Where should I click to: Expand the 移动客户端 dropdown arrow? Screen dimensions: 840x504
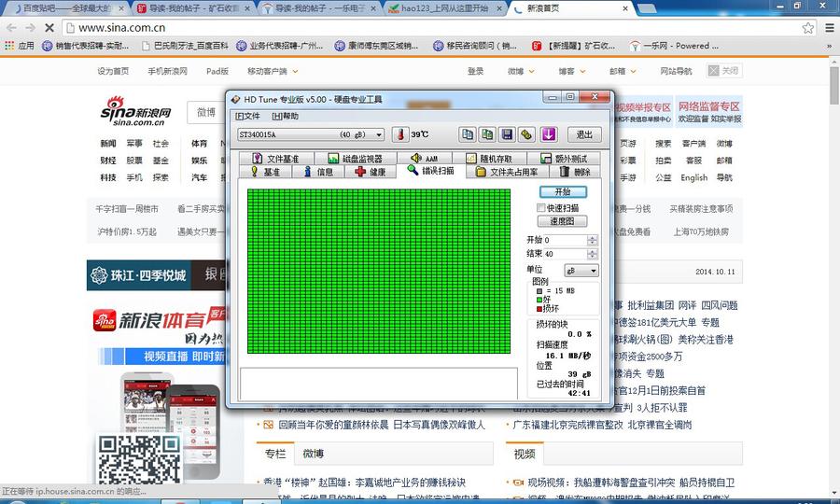(x=295, y=71)
